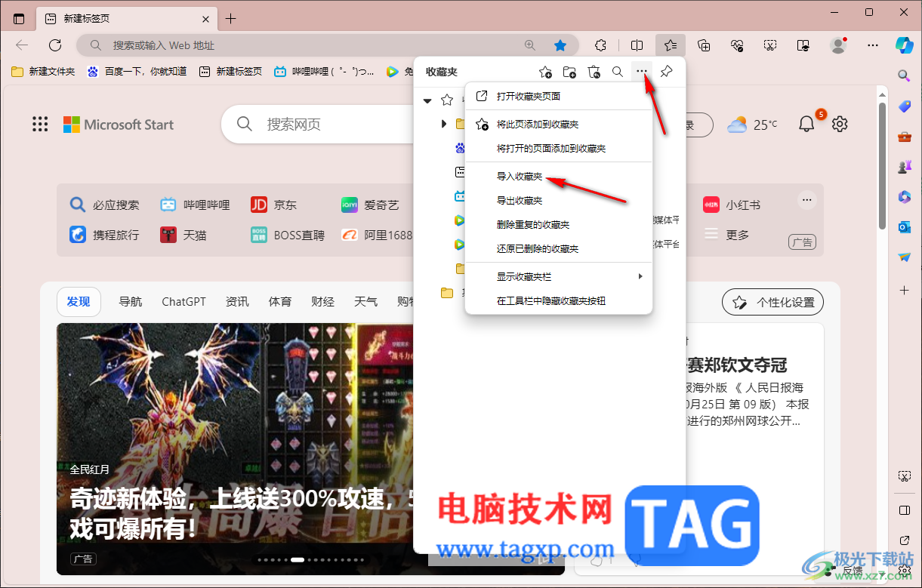Switch to the 发现 feed tab
The image size is (922, 588).
[79, 302]
